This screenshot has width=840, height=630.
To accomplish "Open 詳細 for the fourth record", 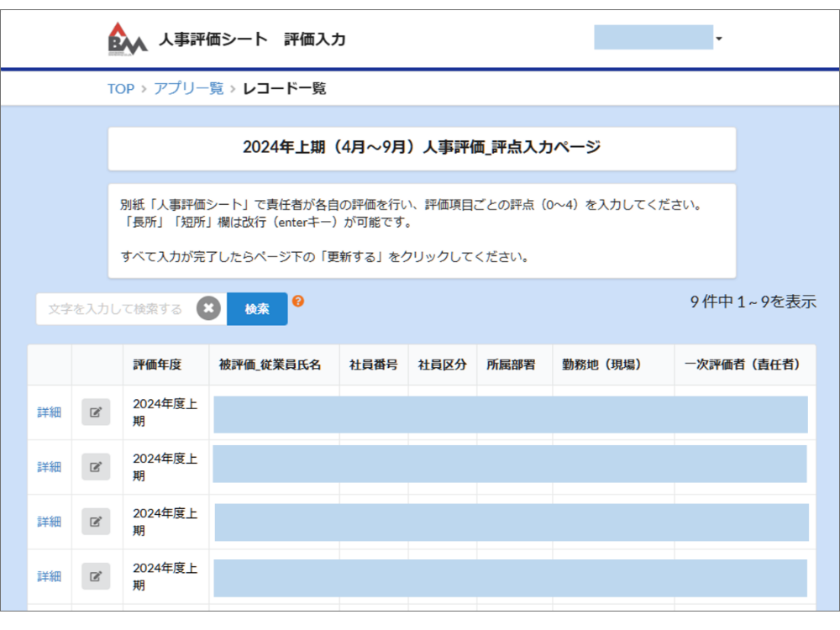I will (x=48, y=576).
